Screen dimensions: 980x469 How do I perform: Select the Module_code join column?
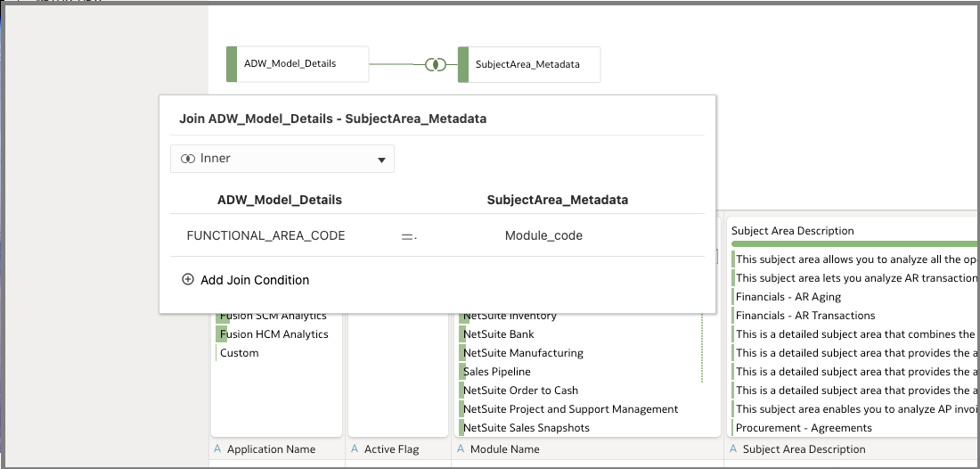[543, 236]
